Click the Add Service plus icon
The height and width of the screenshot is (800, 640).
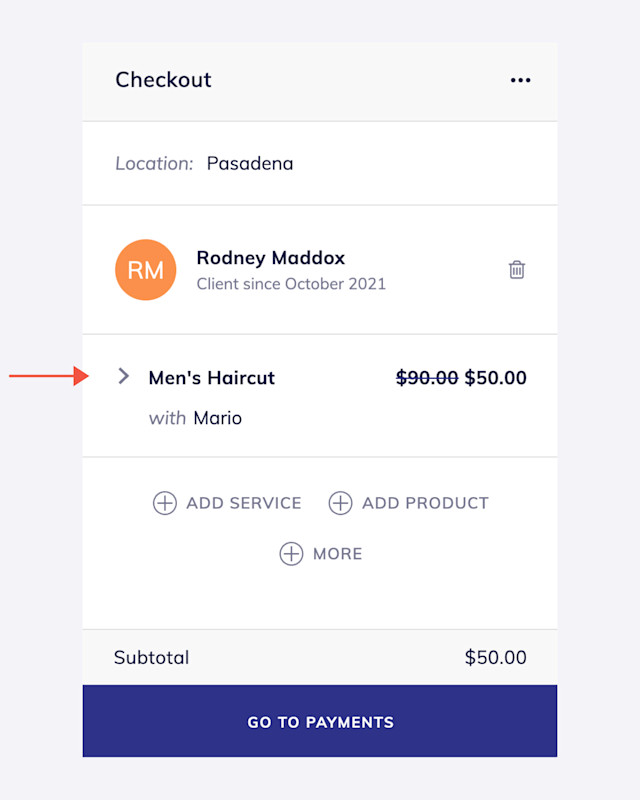(x=164, y=503)
